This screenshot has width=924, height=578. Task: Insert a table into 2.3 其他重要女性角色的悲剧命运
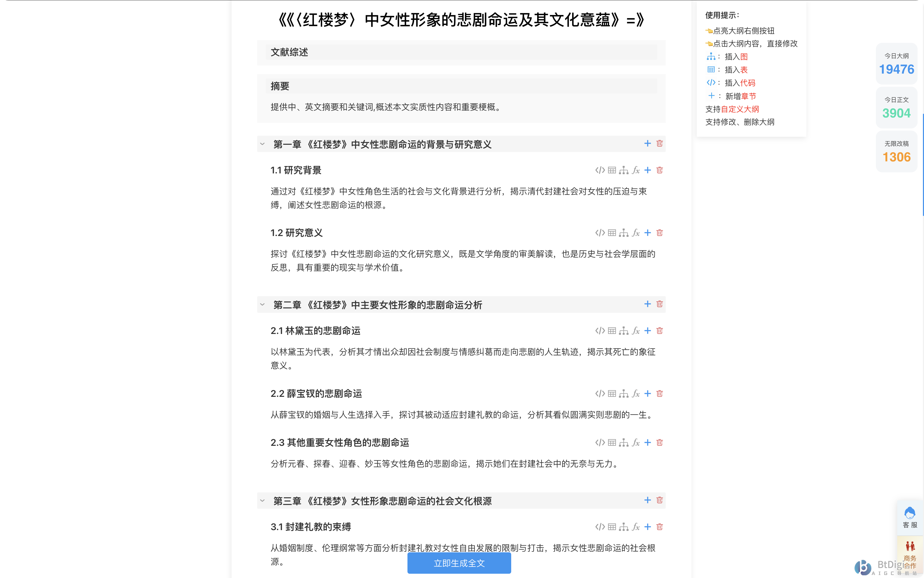pos(612,442)
